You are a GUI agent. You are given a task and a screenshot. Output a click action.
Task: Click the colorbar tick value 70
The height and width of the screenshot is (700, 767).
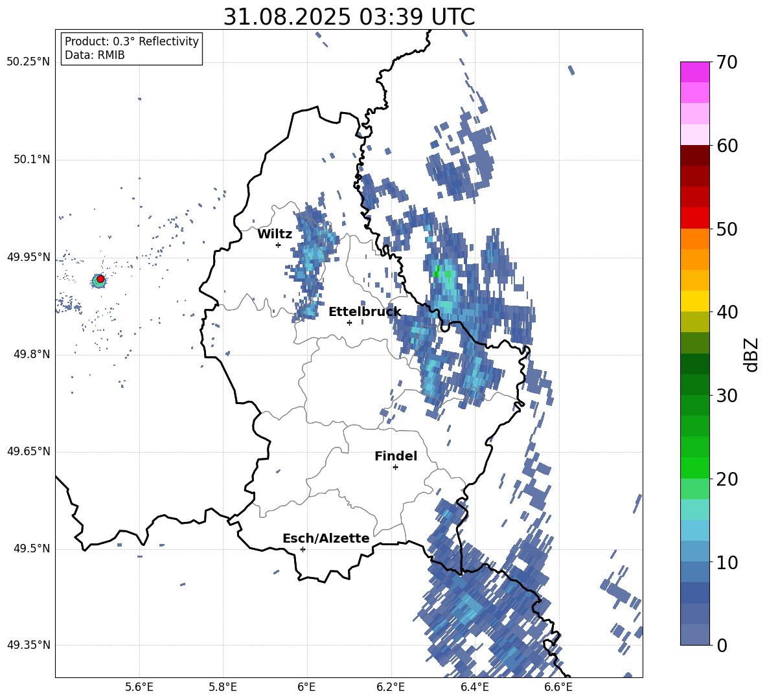727,63
